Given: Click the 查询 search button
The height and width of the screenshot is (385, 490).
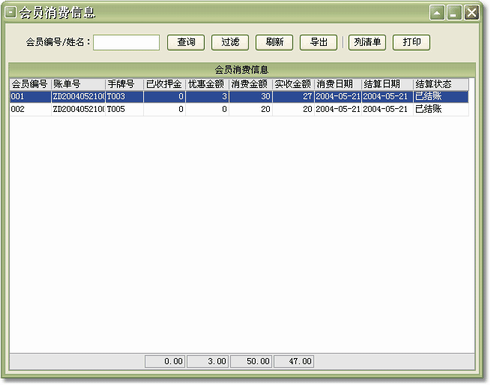Looking at the screenshot, I should 186,42.
